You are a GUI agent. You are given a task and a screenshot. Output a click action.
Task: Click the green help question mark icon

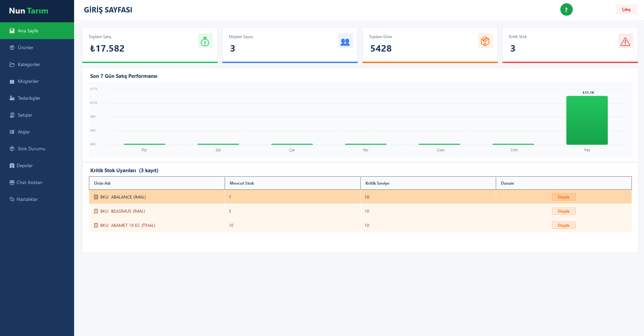566,10
